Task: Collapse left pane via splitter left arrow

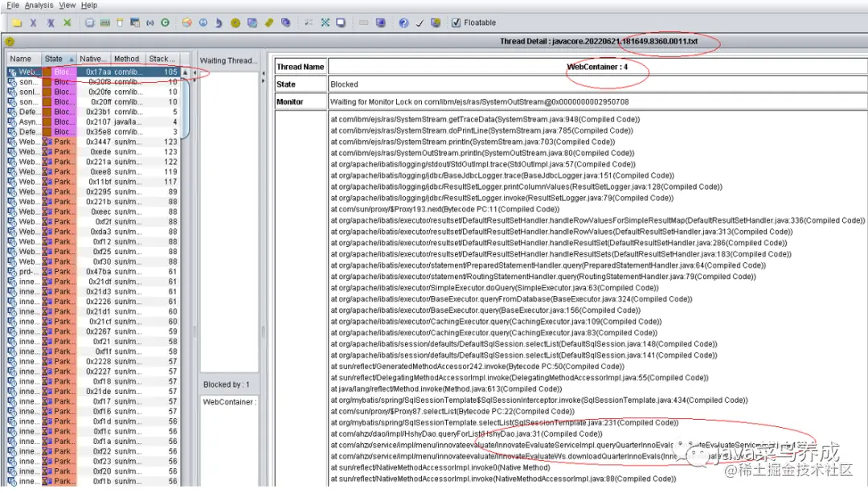Action: pyautogui.click(x=194, y=72)
